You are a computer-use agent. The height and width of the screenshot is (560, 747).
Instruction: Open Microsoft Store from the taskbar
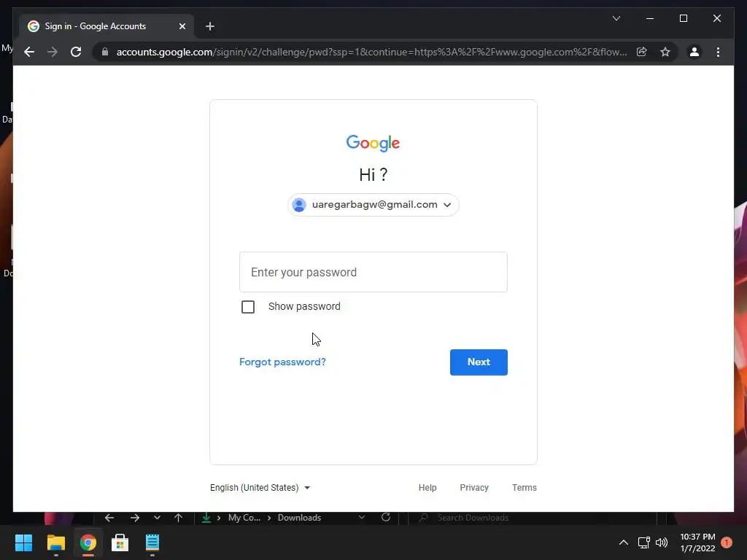[x=120, y=542]
